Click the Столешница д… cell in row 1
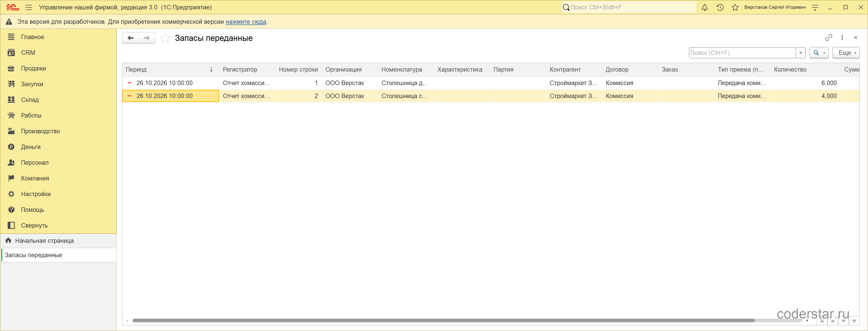Image resolution: width=868 pixels, height=331 pixels. click(405, 83)
